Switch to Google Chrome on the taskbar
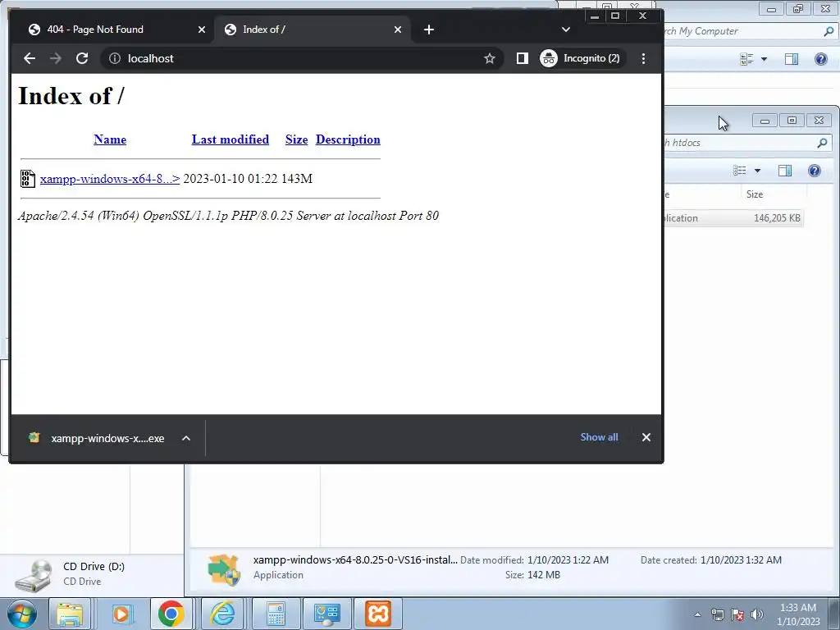Image resolution: width=840 pixels, height=630 pixels. (171, 614)
